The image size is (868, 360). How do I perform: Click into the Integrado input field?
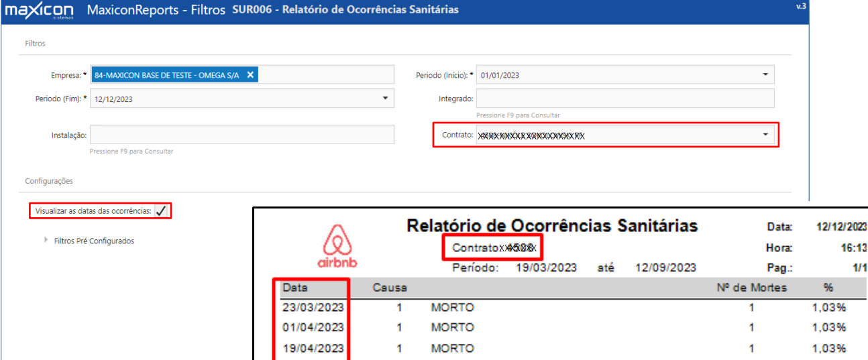[x=625, y=99]
